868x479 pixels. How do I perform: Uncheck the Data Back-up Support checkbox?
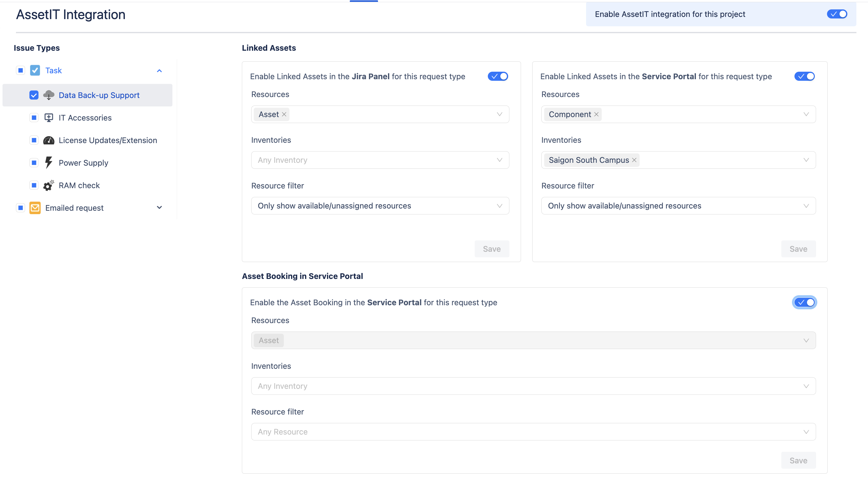[34, 95]
